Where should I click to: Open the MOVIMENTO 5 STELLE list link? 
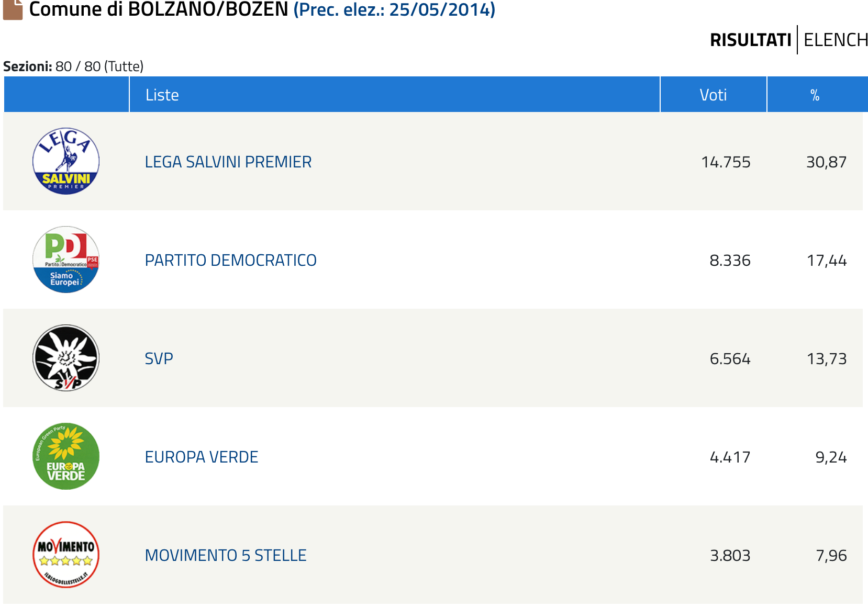coord(226,556)
